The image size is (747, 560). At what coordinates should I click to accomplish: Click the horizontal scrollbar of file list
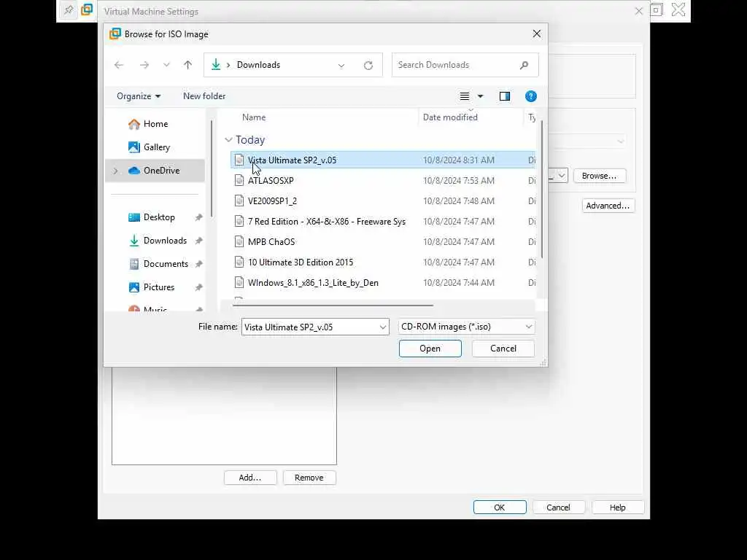(333, 306)
